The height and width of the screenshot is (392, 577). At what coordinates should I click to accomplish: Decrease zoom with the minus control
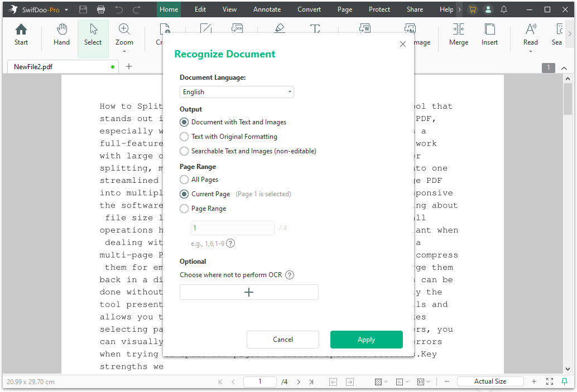coord(448,381)
